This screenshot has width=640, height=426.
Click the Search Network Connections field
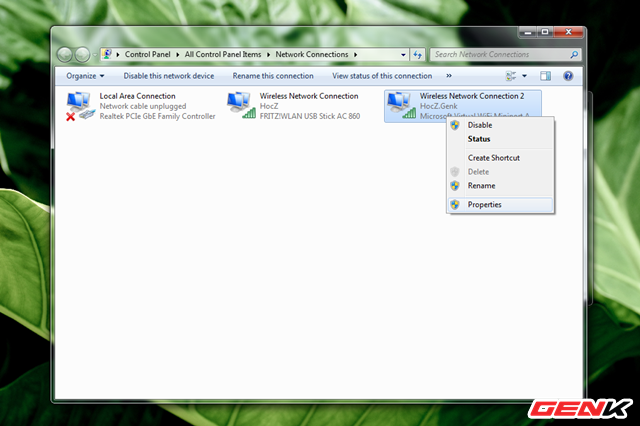click(x=500, y=54)
